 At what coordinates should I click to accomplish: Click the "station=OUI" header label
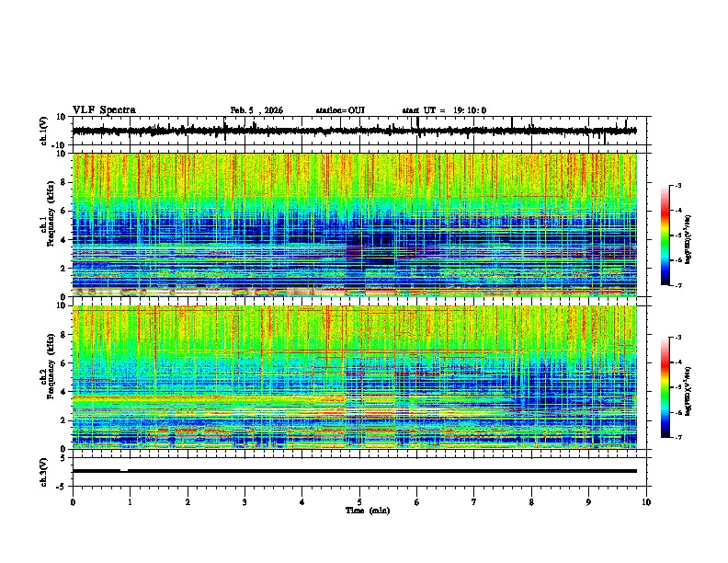[x=340, y=110]
